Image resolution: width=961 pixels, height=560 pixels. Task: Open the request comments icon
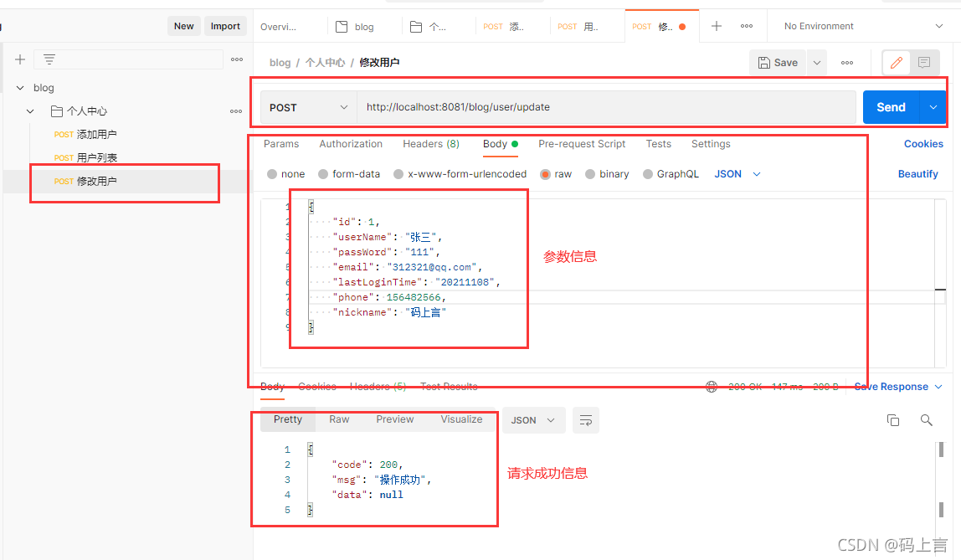point(923,62)
